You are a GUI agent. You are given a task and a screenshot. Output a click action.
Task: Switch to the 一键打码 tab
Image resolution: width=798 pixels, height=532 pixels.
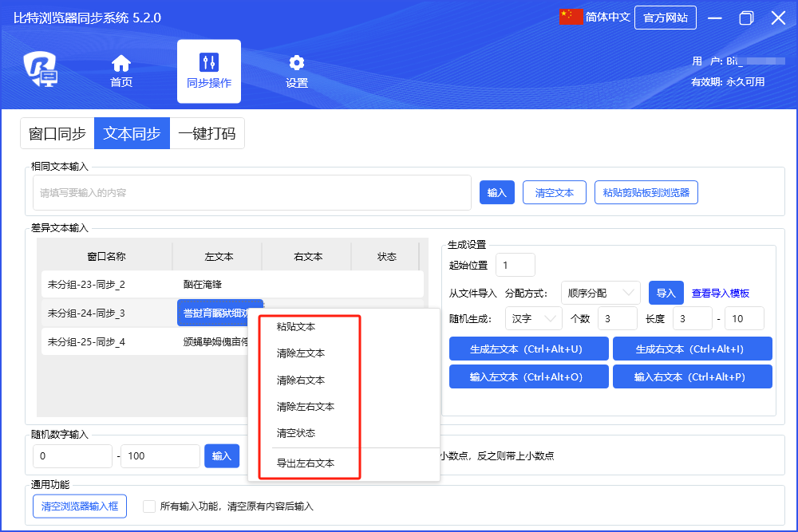[207, 133]
